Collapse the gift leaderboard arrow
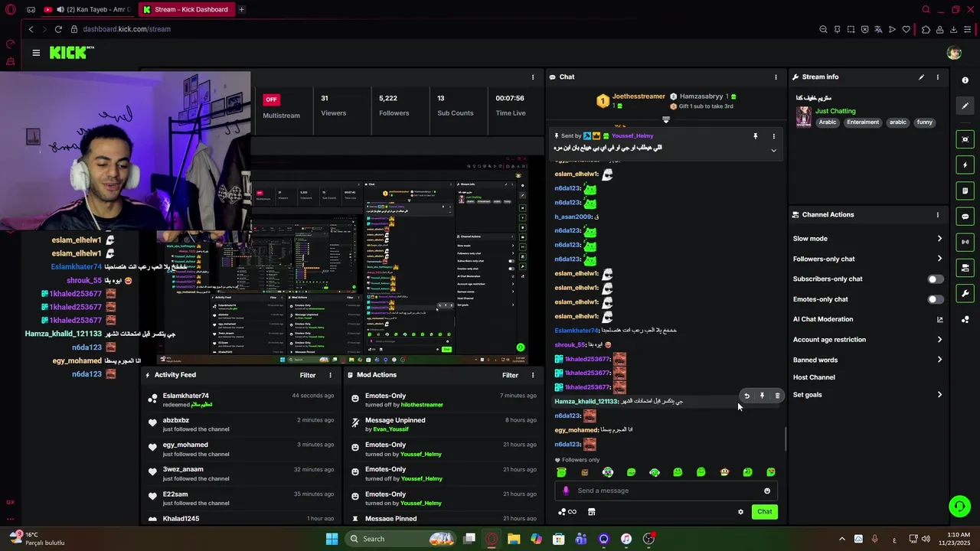 665,119
